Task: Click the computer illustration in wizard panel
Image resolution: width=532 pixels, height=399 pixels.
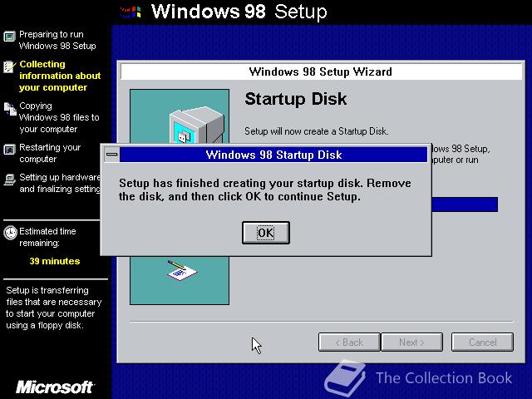Action: click(197, 126)
